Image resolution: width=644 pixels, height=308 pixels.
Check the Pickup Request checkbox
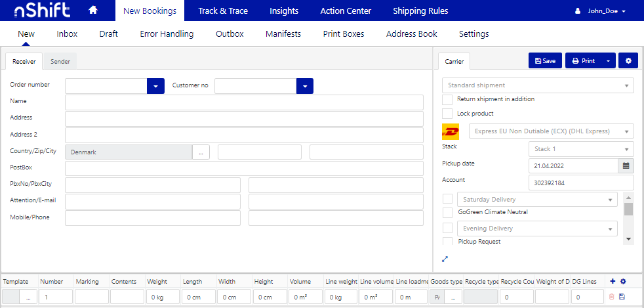click(x=447, y=242)
